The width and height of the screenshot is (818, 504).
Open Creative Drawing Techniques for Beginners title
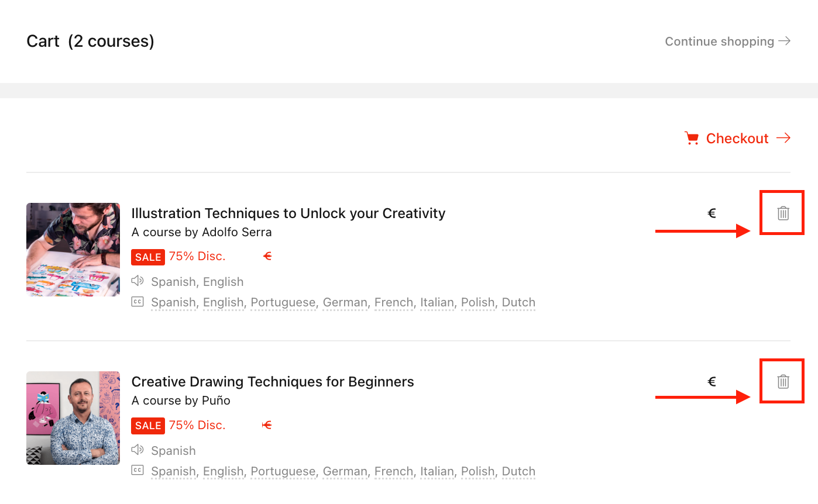click(273, 382)
